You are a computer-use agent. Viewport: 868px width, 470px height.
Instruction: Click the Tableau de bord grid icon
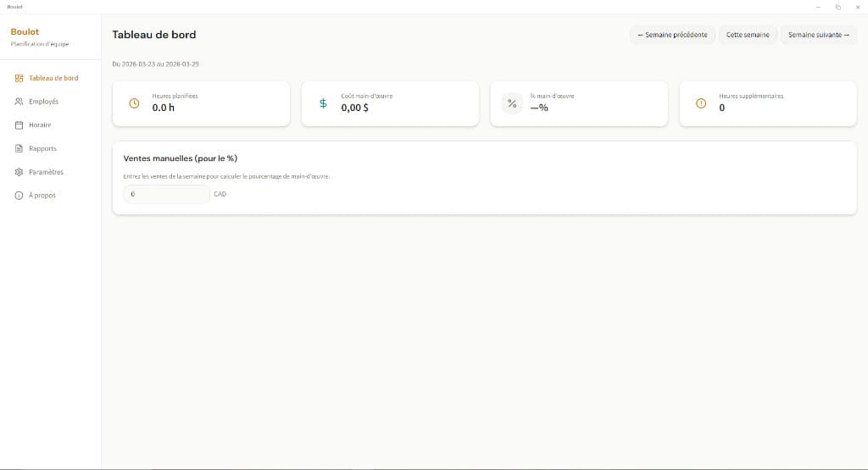pos(19,78)
